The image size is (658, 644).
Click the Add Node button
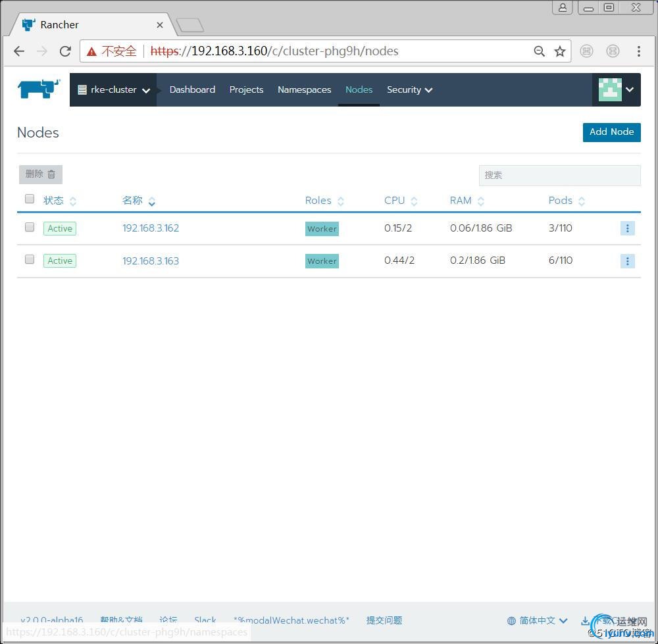tap(611, 132)
